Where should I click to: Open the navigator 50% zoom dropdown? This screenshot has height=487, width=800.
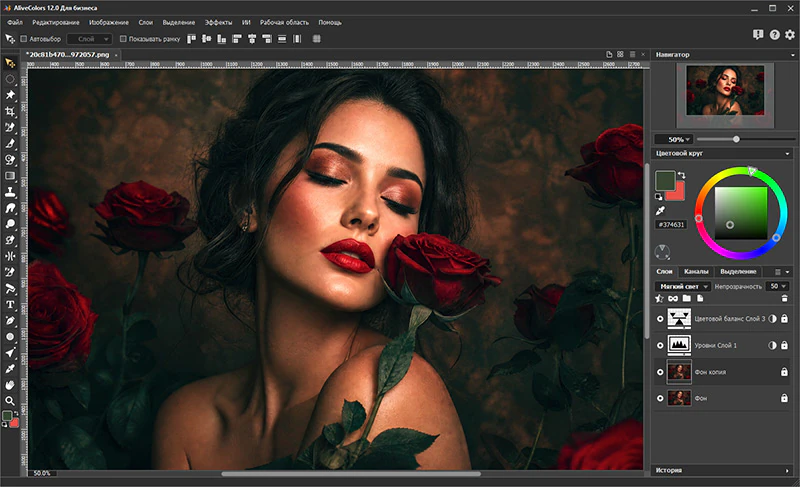pyautogui.click(x=674, y=139)
